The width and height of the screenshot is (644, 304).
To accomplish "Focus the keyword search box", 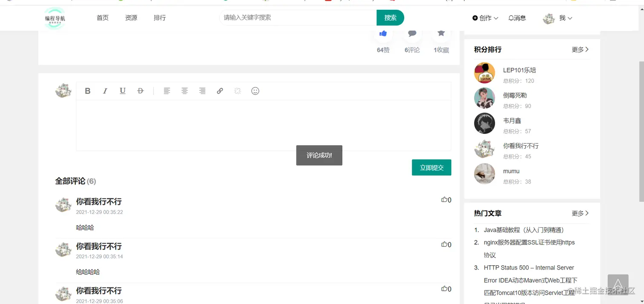I will [x=298, y=17].
